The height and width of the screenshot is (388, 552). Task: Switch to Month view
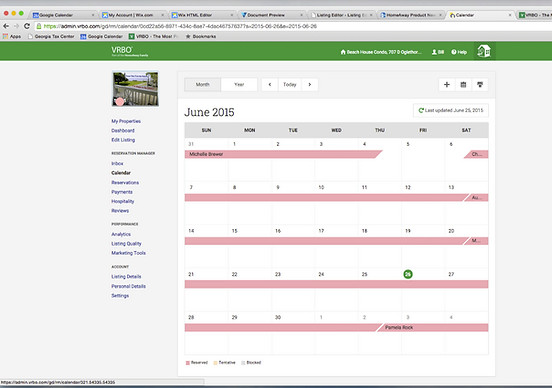click(x=203, y=85)
